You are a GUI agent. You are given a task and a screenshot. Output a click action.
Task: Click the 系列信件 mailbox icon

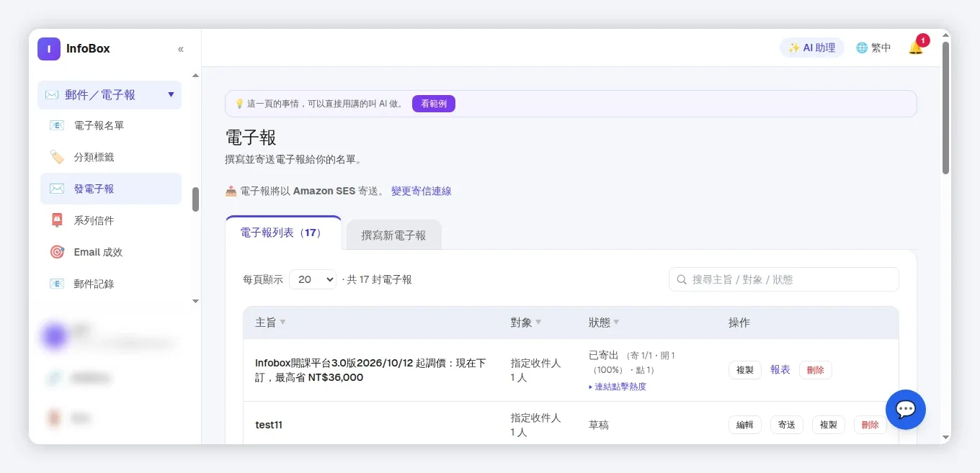57,220
